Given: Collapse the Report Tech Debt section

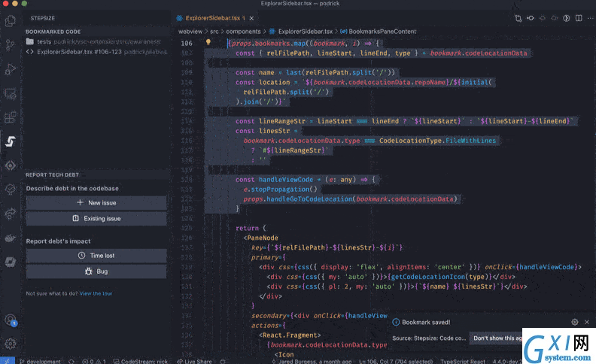Looking at the screenshot, I should (x=52, y=174).
